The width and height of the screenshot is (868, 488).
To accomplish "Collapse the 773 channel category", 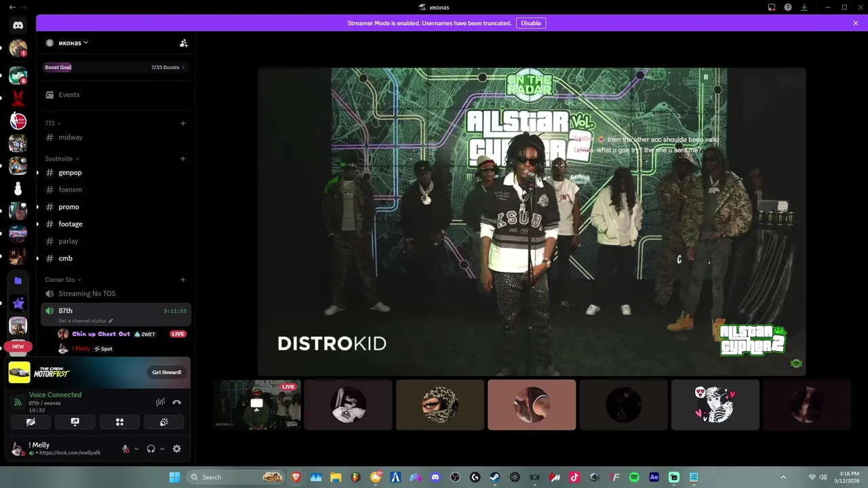I will 53,123.
